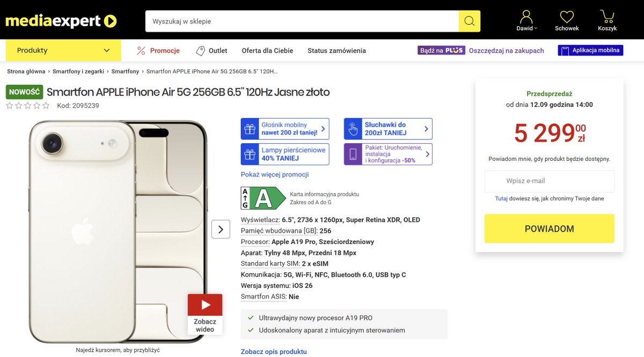
Task: Focus the Wpisz e-mail input field
Action: click(x=549, y=181)
